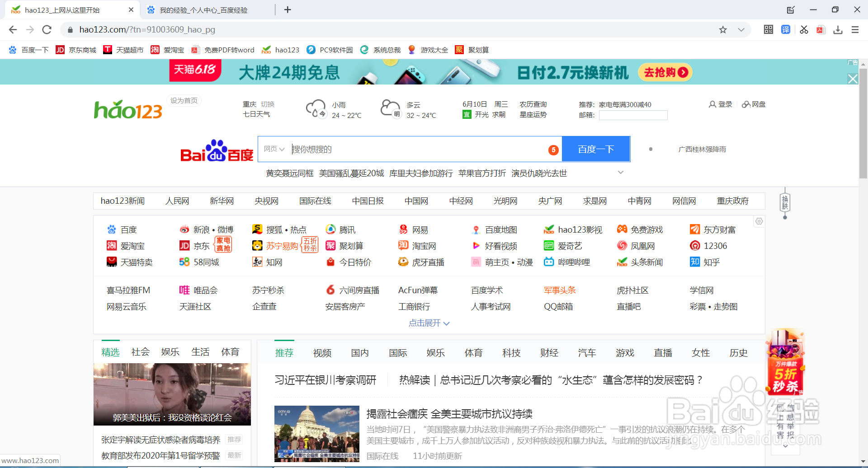Open 网盘 cloud drive link
Viewport: 868px width, 468px height.
tap(754, 104)
